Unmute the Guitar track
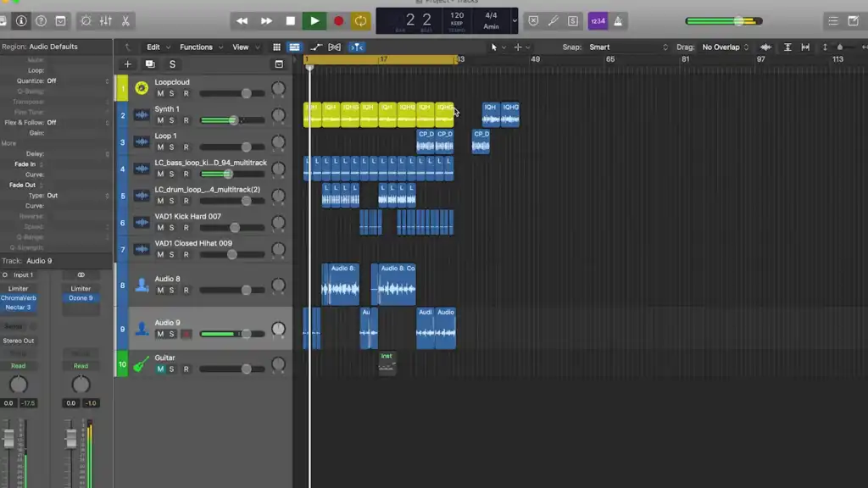Image resolution: width=868 pixels, height=488 pixels. coord(160,369)
